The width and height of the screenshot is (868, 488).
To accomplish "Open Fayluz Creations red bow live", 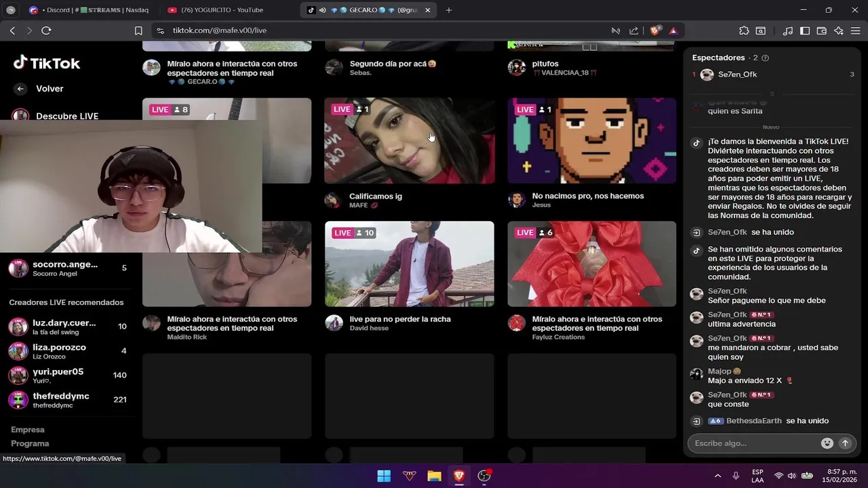I will (592, 264).
